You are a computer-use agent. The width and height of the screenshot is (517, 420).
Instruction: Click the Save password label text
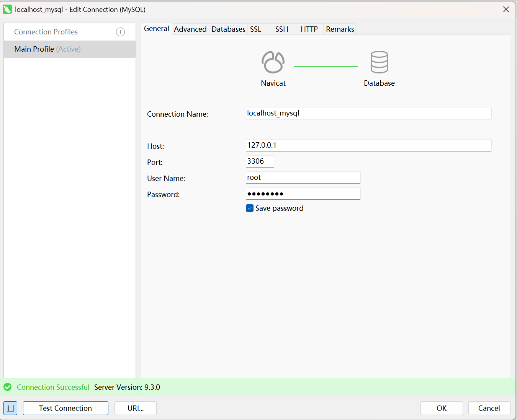point(279,208)
